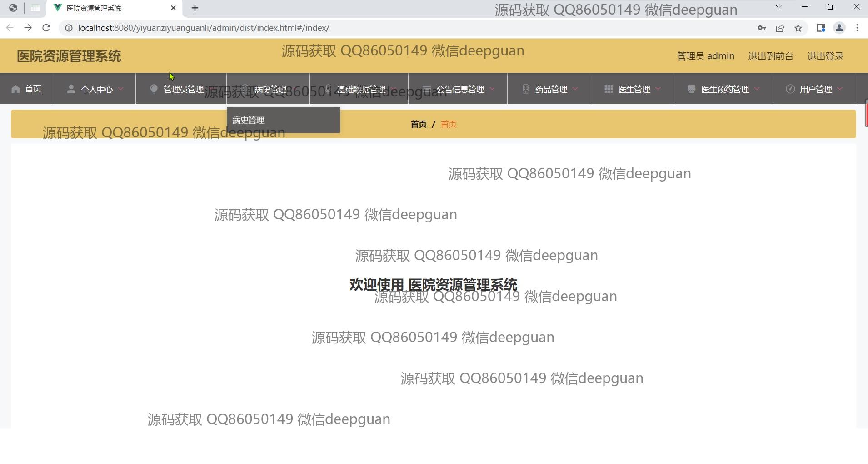Open the 管理员管理 menu

(x=181, y=89)
